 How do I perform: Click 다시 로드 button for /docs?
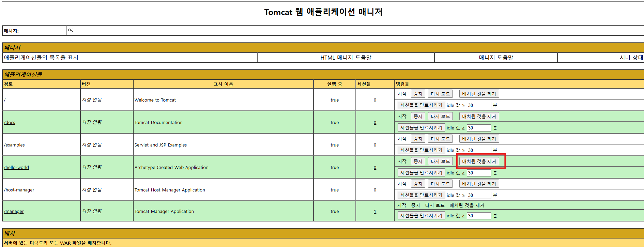pyautogui.click(x=440, y=117)
